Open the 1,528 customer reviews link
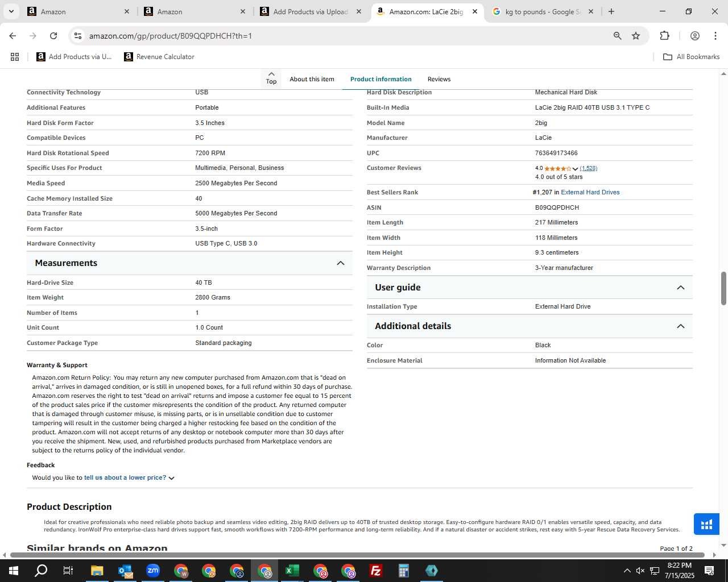Viewport: 728px width, 582px height. pos(589,168)
